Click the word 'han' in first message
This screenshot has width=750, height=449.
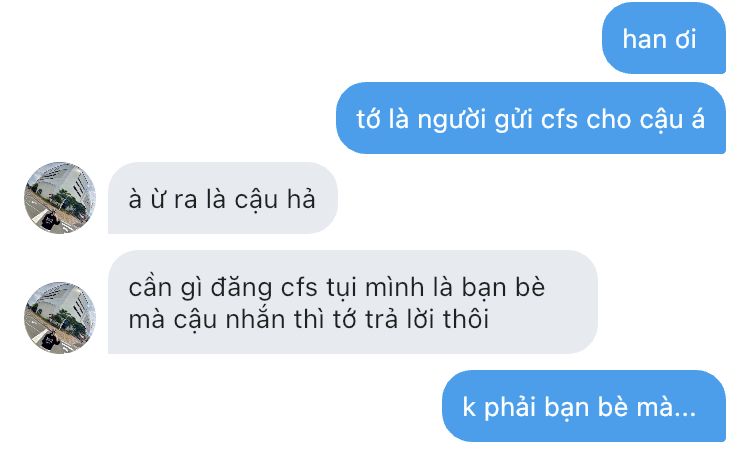[x=644, y=39]
